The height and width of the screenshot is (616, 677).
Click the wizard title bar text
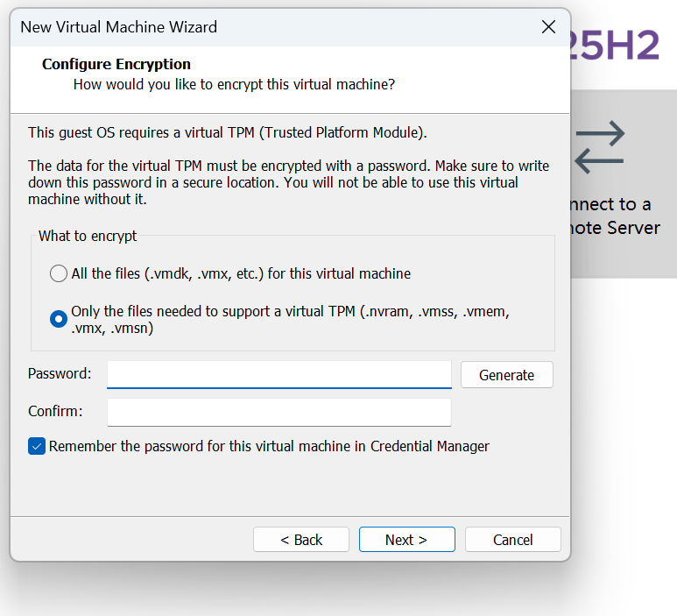(119, 27)
